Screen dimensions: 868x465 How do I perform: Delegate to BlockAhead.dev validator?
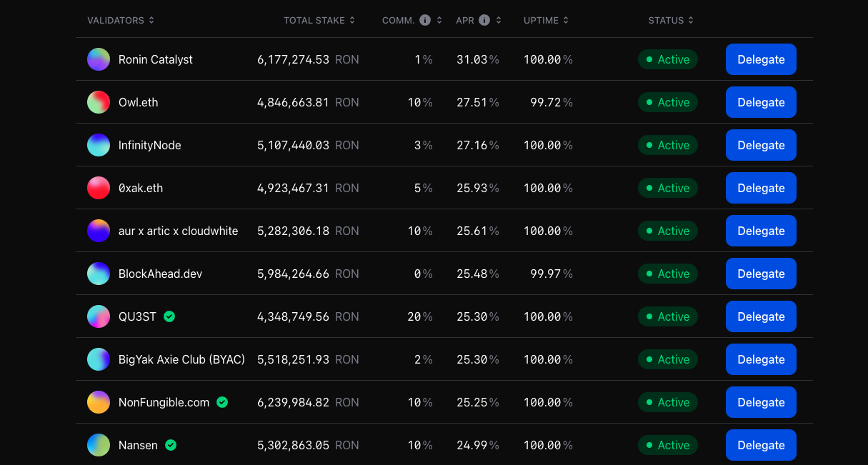(x=761, y=274)
